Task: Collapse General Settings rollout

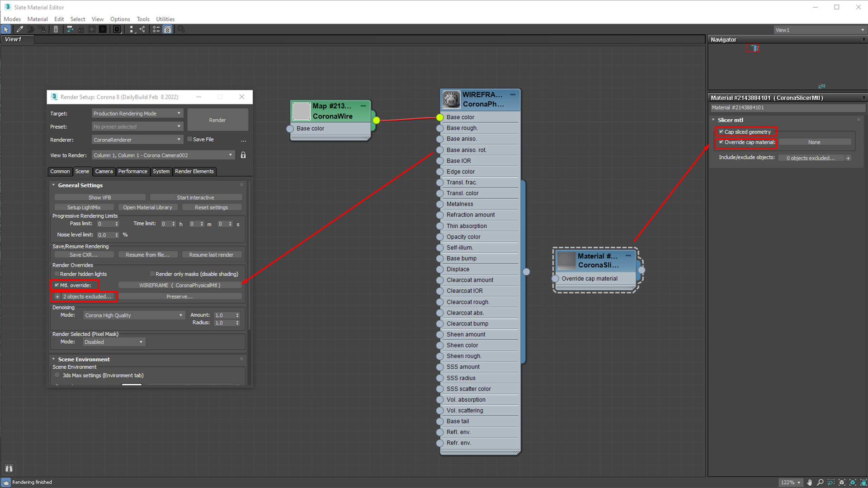Action: (x=53, y=185)
